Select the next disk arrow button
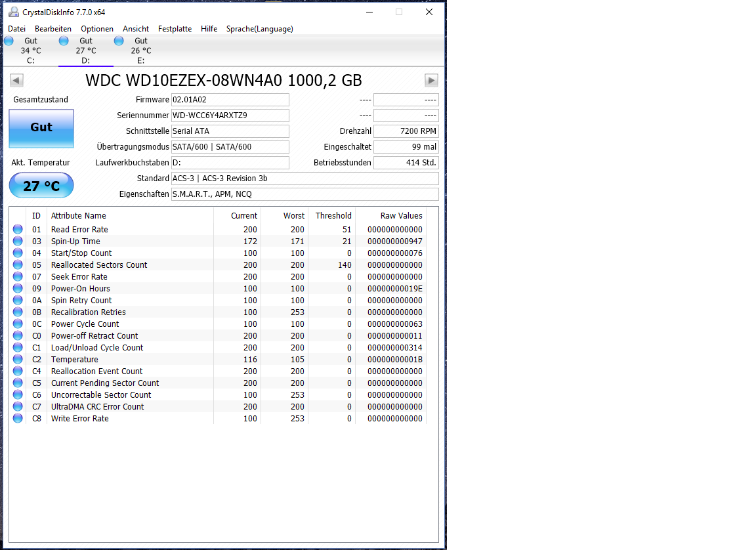This screenshot has width=756, height=550. pyautogui.click(x=431, y=80)
